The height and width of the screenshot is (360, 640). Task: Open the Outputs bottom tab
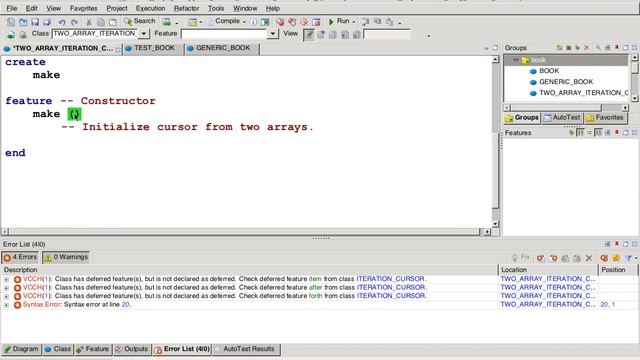pyautogui.click(x=131, y=349)
